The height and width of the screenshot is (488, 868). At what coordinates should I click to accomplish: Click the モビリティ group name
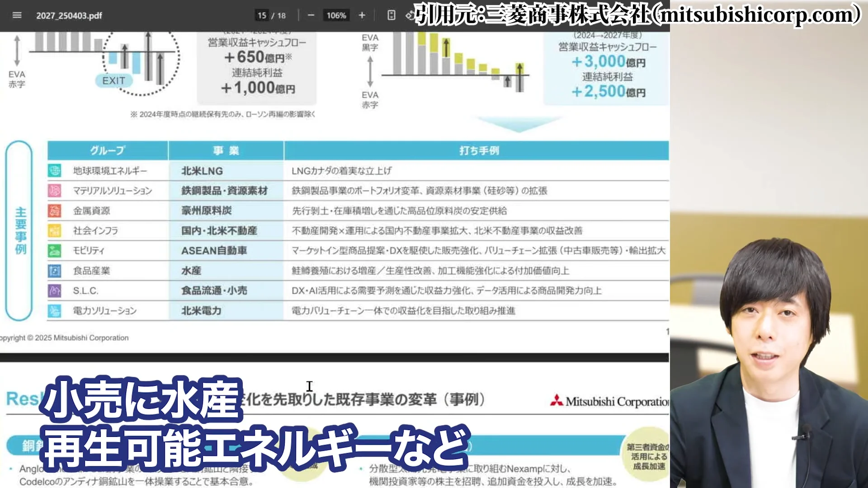89,251
